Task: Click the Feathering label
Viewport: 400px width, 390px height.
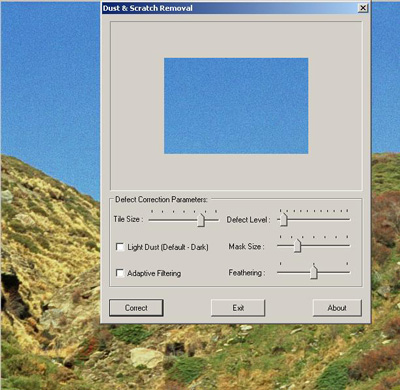Action: point(247,273)
